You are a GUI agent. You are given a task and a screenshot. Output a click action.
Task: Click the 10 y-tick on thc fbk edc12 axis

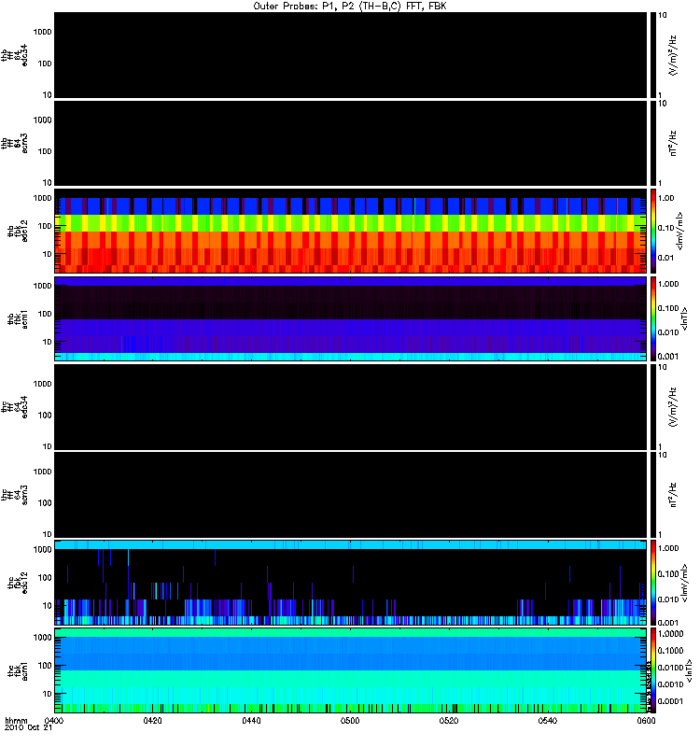(48, 605)
